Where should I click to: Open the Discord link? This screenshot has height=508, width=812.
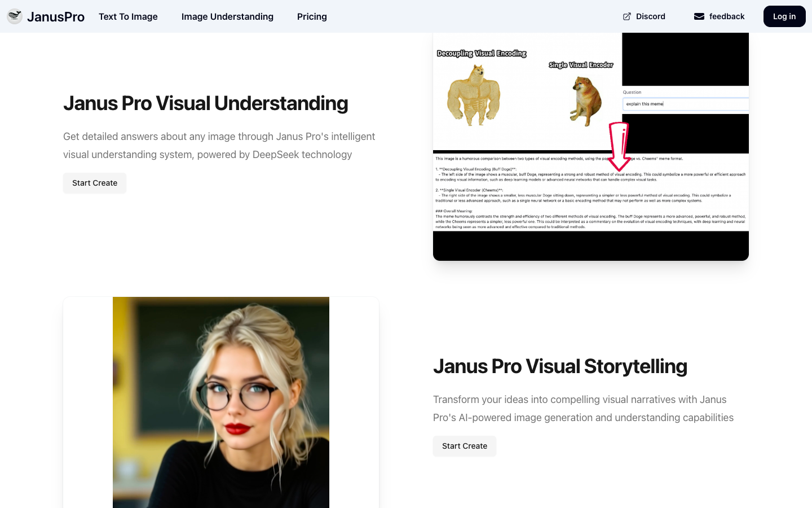(x=644, y=16)
